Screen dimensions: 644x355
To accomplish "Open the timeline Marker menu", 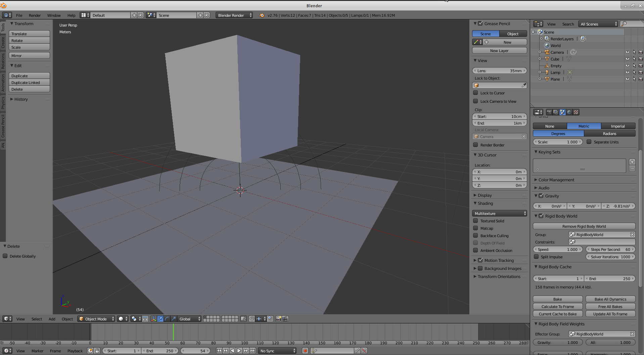I will pos(37,351).
